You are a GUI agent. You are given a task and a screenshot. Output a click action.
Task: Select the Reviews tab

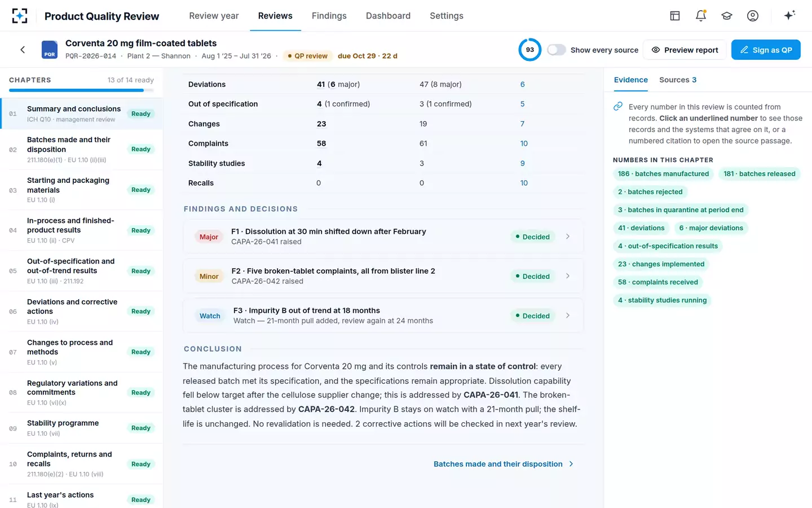pos(275,16)
